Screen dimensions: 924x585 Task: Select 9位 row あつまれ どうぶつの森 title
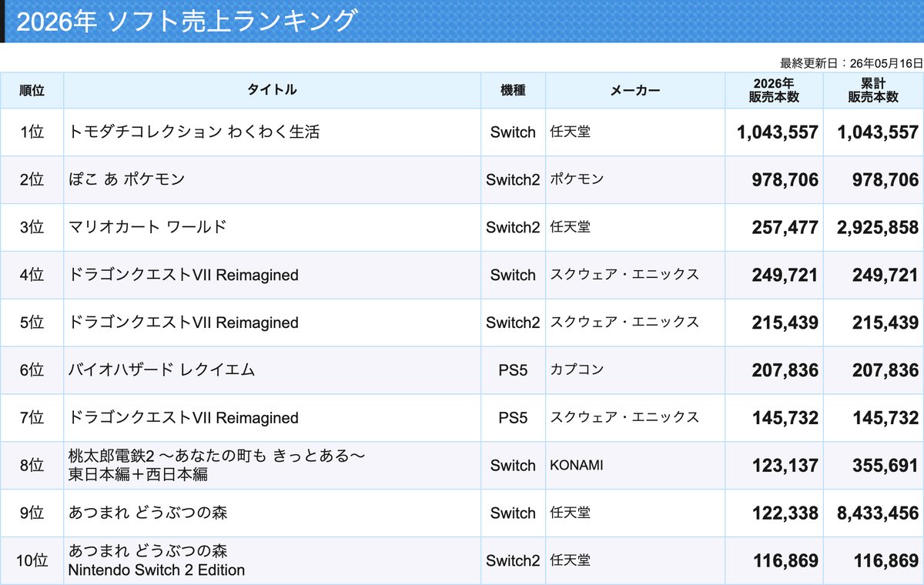[x=148, y=513]
